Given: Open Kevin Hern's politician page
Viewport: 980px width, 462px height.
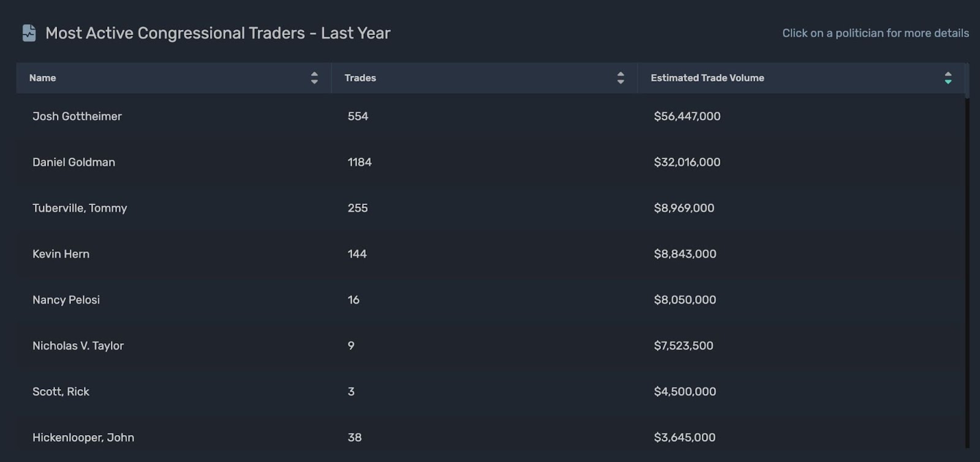Looking at the screenshot, I should point(61,254).
